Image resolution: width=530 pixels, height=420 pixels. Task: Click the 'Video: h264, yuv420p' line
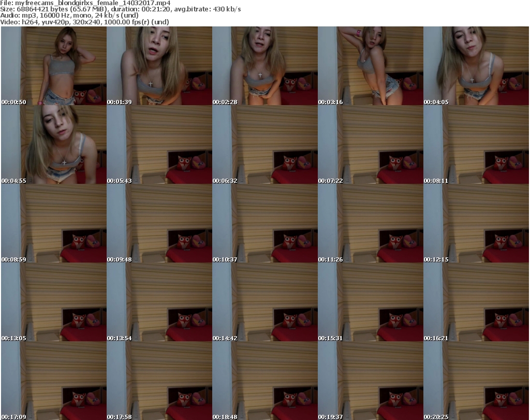click(x=84, y=22)
